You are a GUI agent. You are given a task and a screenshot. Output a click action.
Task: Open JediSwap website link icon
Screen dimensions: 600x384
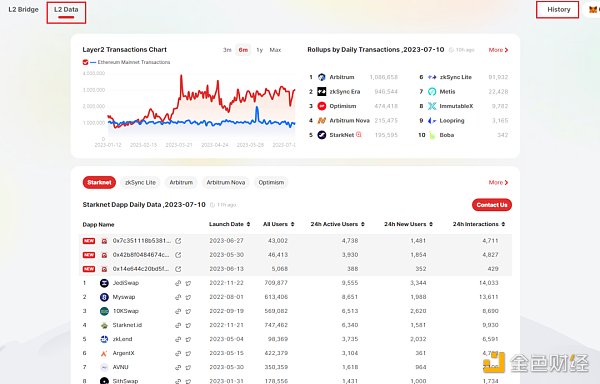[178, 283]
